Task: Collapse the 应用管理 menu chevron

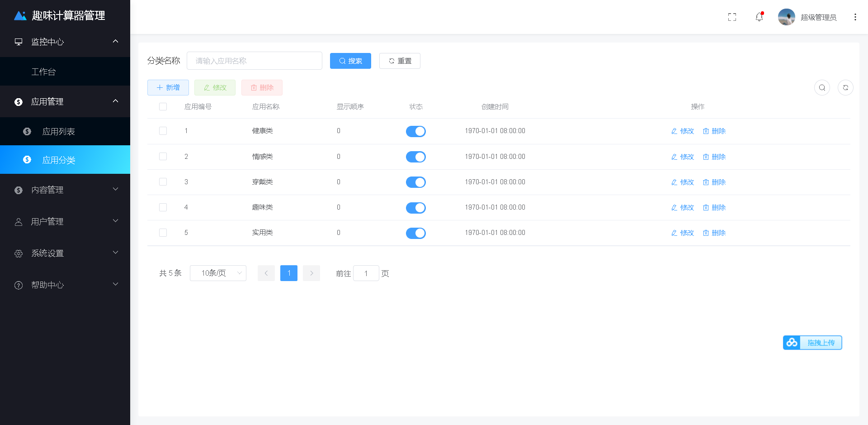Action: point(116,101)
